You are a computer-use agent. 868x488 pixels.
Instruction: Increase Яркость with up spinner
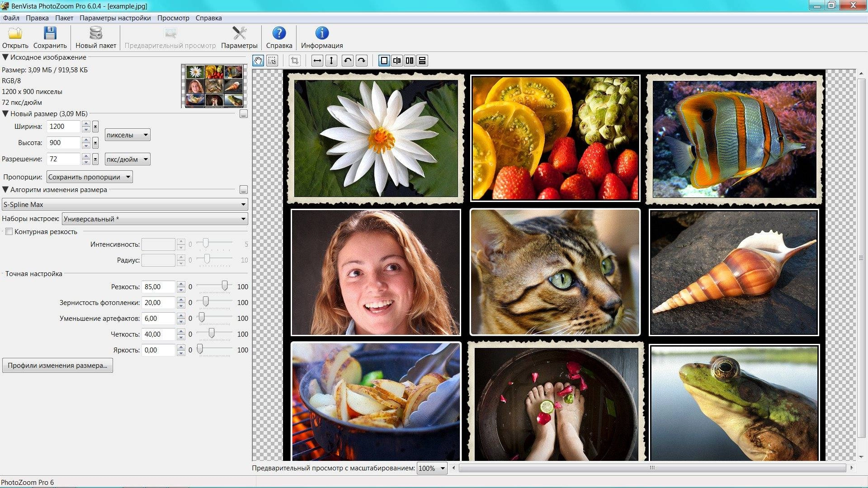coord(181,347)
